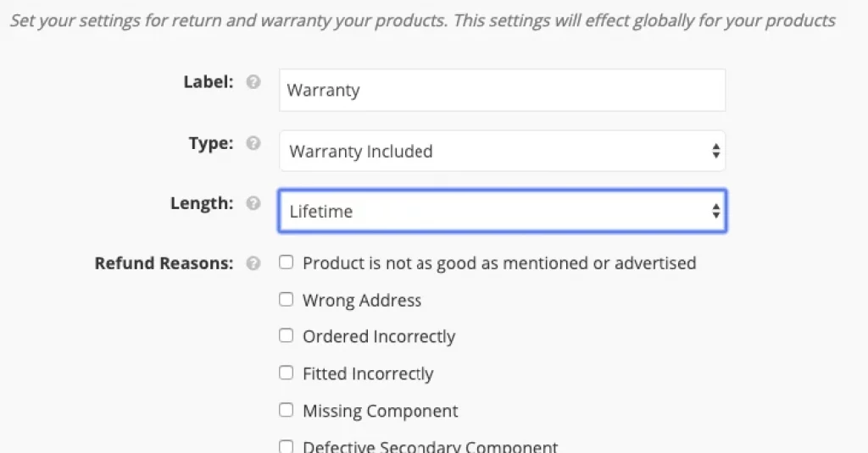The height and width of the screenshot is (453, 868).
Task: Click the 'Label:' field caption
Action: 209,82
